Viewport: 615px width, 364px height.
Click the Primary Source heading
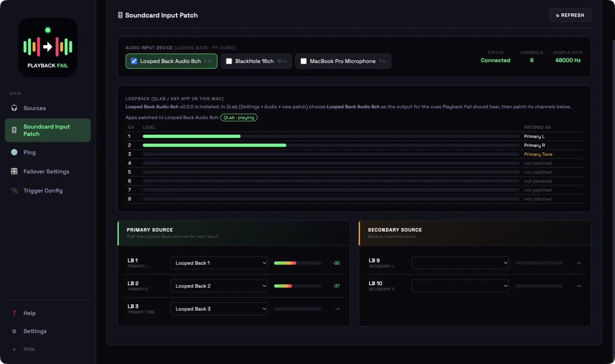150,230
